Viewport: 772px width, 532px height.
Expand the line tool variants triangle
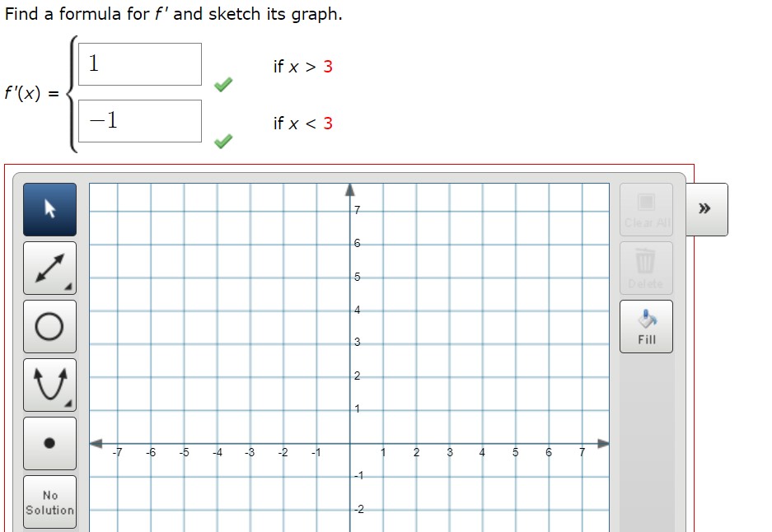click(x=69, y=286)
